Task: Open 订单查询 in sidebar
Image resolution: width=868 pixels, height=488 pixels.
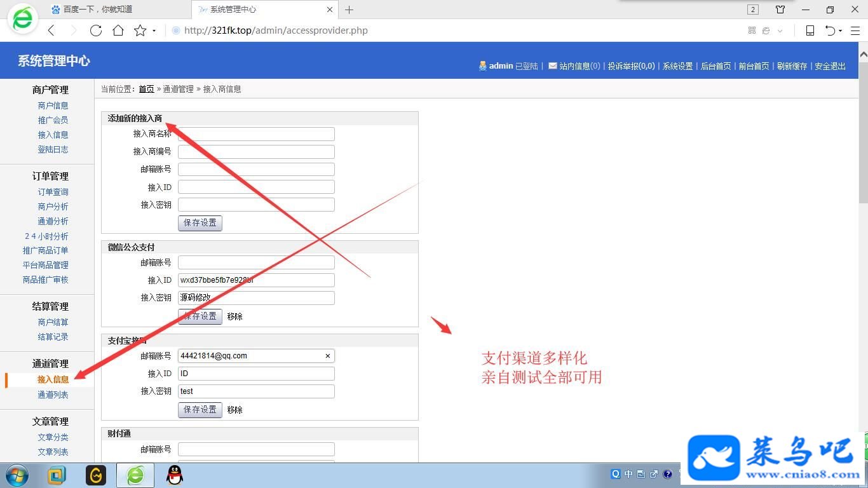Action: pyautogui.click(x=53, y=192)
